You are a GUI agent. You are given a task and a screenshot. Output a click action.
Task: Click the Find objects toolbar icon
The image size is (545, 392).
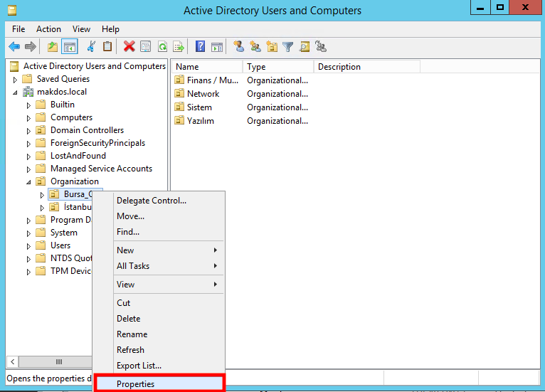pyautogui.click(x=305, y=46)
